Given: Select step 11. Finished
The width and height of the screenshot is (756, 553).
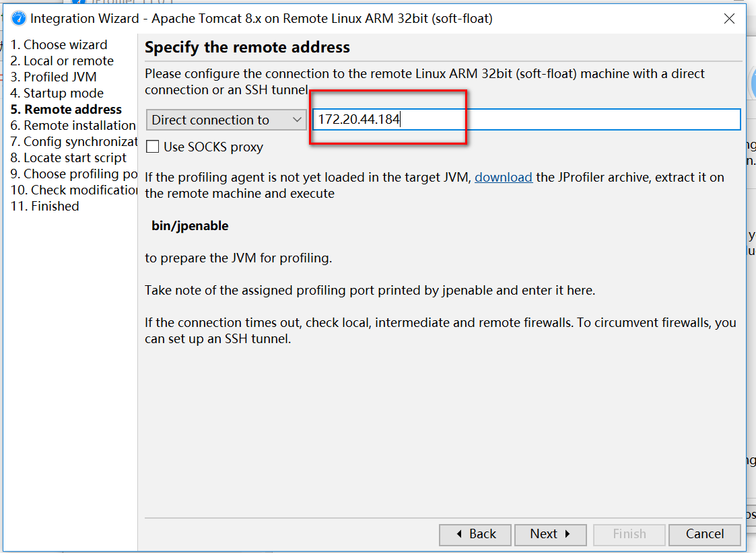Looking at the screenshot, I should click(44, 206).
